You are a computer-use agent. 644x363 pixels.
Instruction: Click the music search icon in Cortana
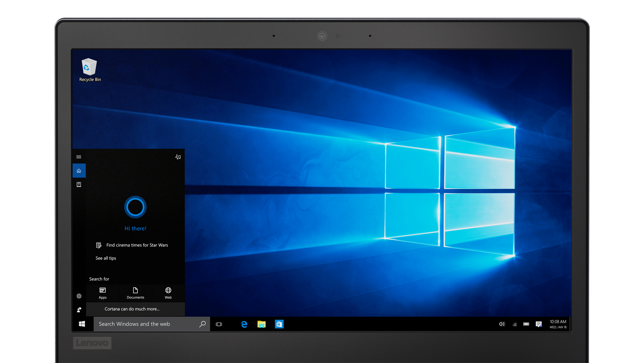pos(178,157)
